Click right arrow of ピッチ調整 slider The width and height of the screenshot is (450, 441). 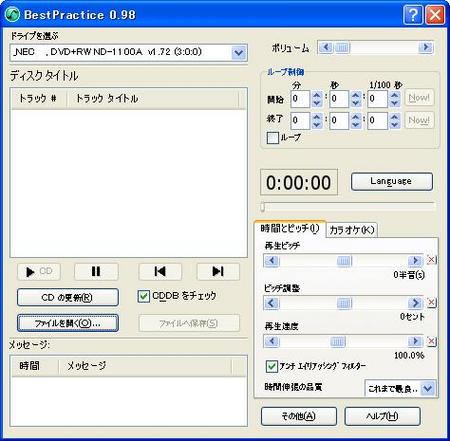[416, 303]
